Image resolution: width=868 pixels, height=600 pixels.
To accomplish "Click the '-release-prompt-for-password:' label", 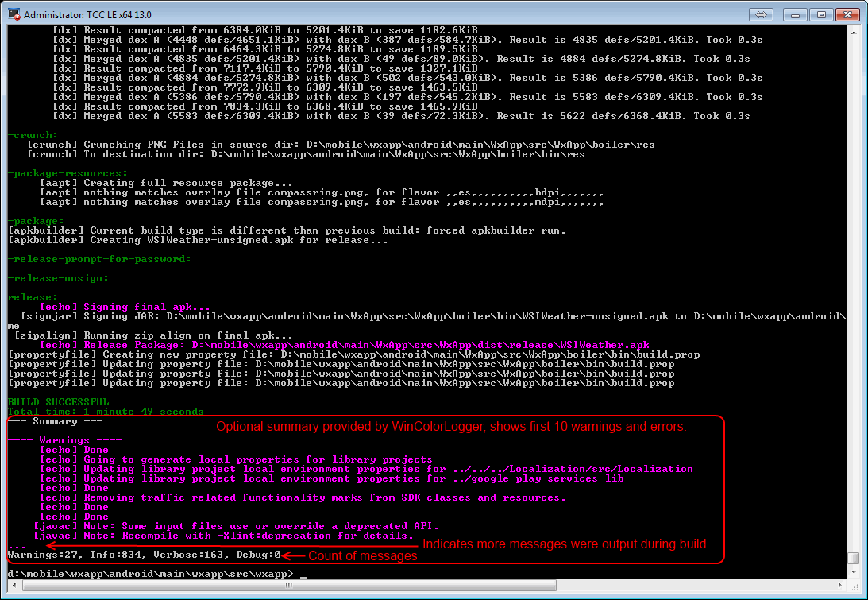I will (x=99, y=259).
